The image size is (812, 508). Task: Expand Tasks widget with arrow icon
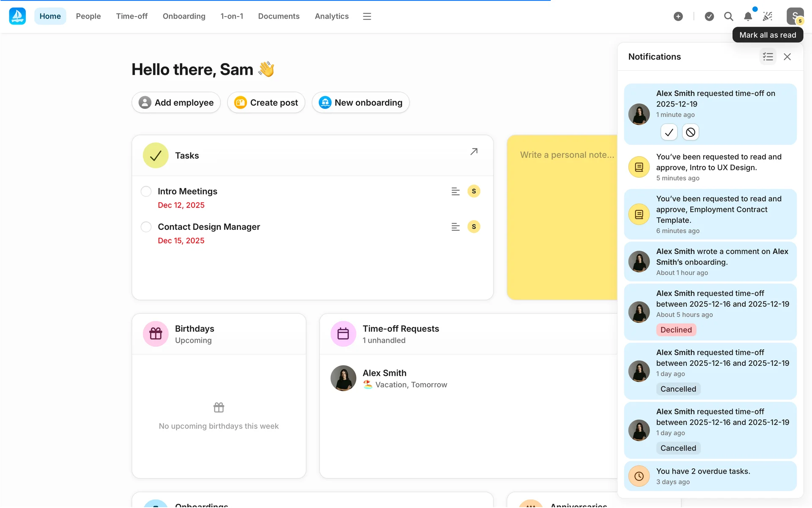tap(474, 152)
